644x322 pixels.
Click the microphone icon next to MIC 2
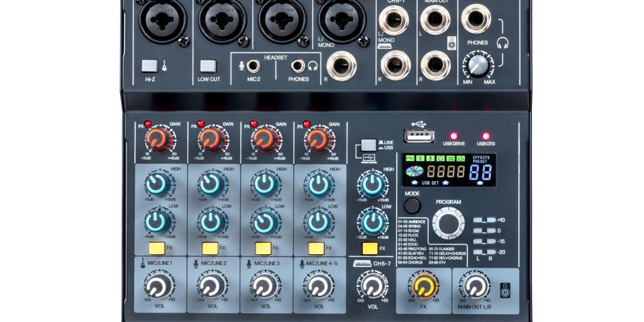241,66
